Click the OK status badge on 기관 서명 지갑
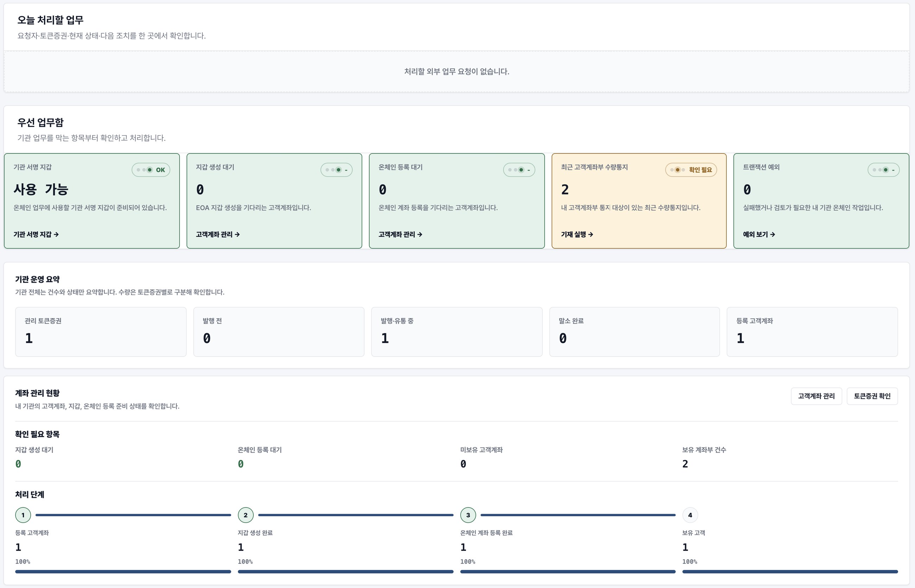This screenshot has width=915, height=588. pos(151,170)
